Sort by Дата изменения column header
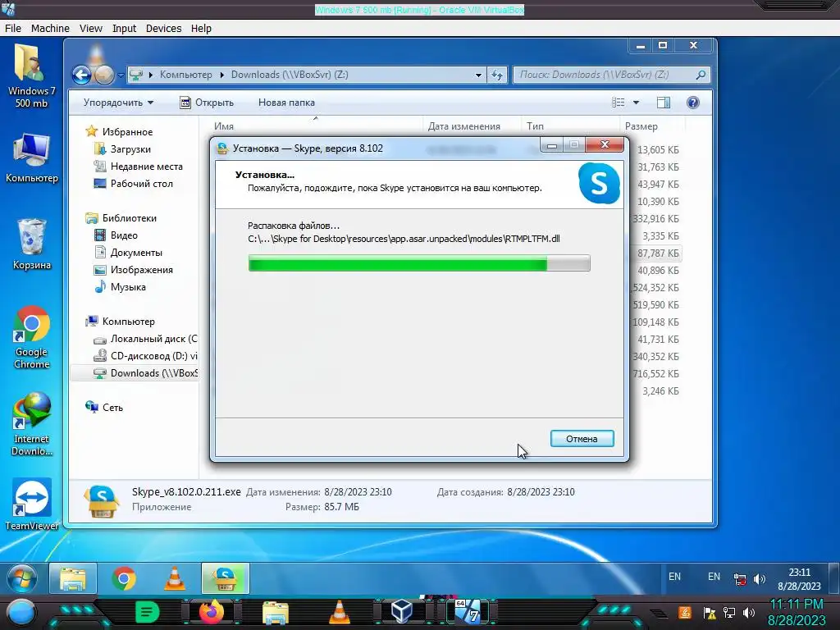Viewport: 840px width, 630px height. coord(464,126)
